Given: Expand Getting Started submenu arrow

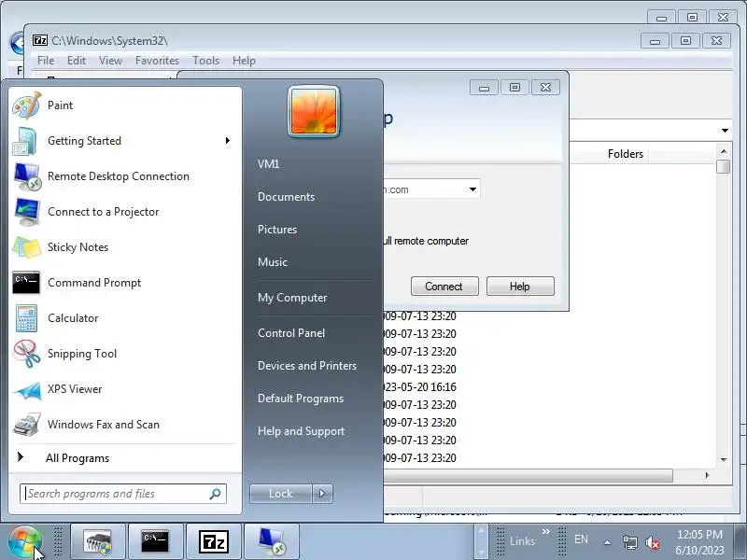Looking at the screenshot, I should (x=228, y=141).
